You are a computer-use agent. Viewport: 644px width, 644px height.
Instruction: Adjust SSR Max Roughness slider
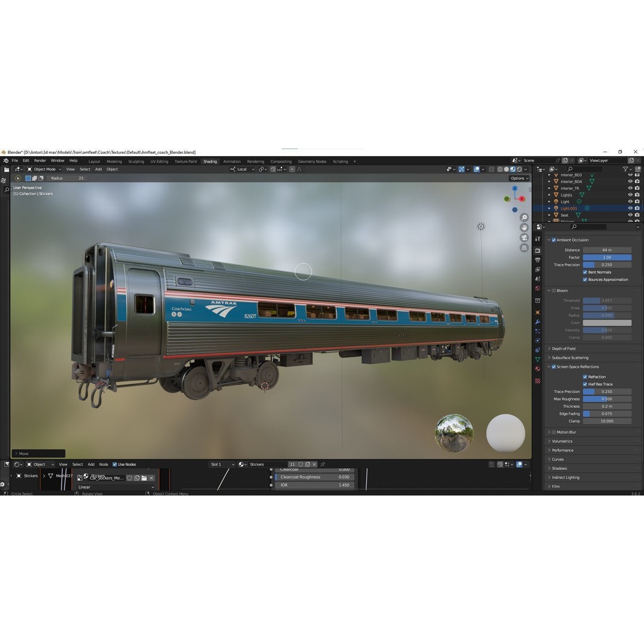[x=607, y=399]
